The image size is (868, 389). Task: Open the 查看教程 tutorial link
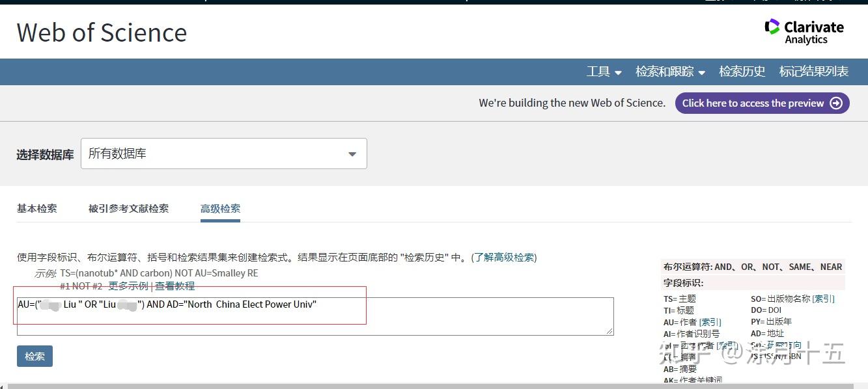pos(175,286)
